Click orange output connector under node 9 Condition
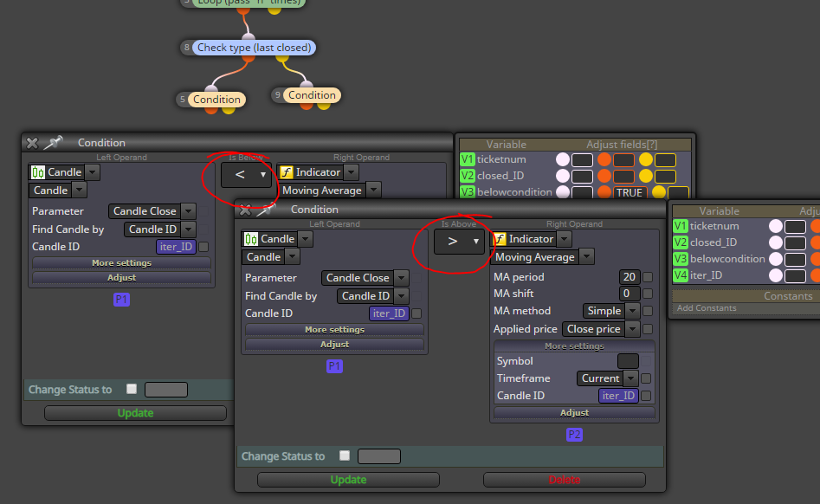This screenshot has width=820, height=504. (x=307, y=106)
